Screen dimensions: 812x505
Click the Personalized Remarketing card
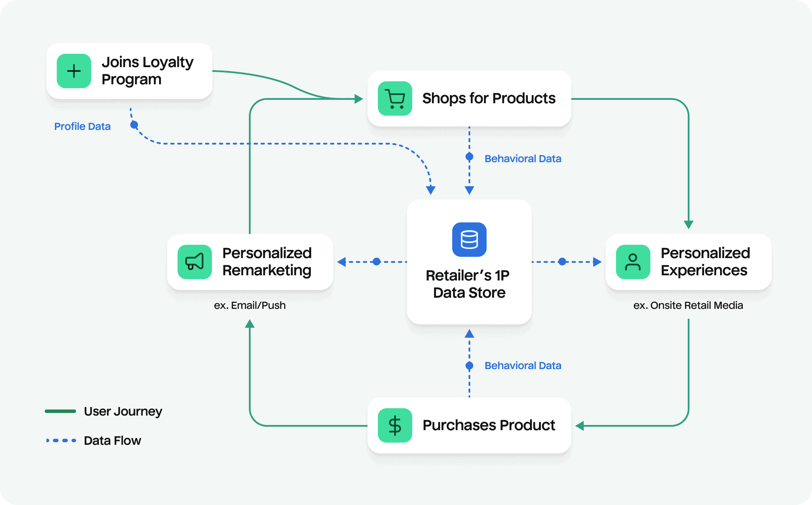(250, 262)
